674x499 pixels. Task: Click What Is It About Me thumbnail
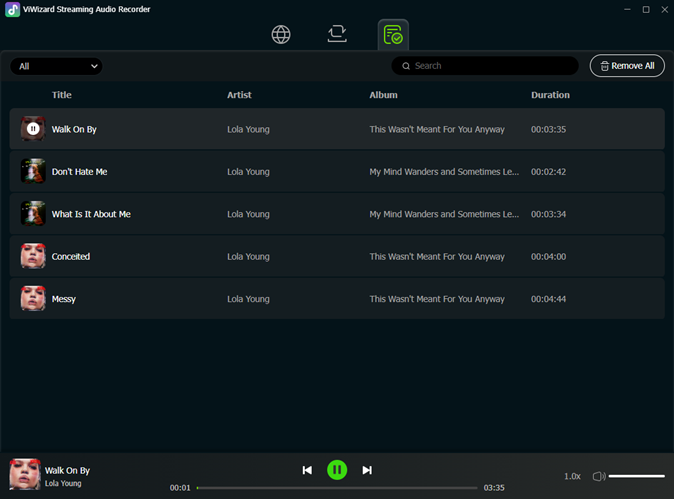click(x=33, y=214)
